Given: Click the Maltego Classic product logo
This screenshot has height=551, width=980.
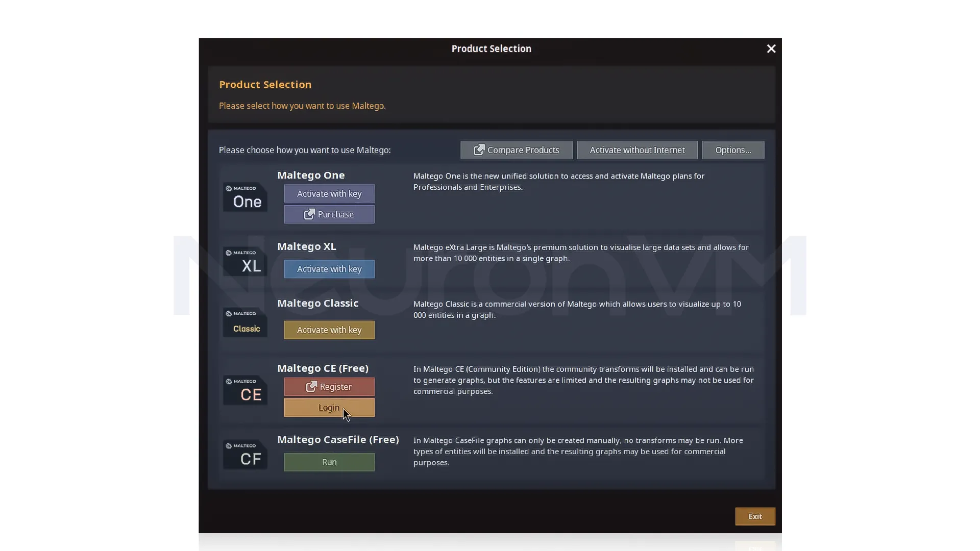Looking at the screenshot, I should [x=245, y=322].
